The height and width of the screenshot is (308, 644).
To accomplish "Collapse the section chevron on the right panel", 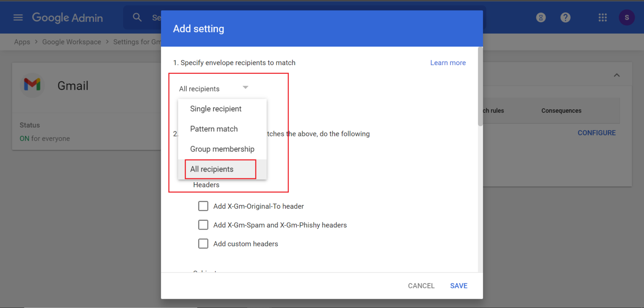I will tap(617, 75).
